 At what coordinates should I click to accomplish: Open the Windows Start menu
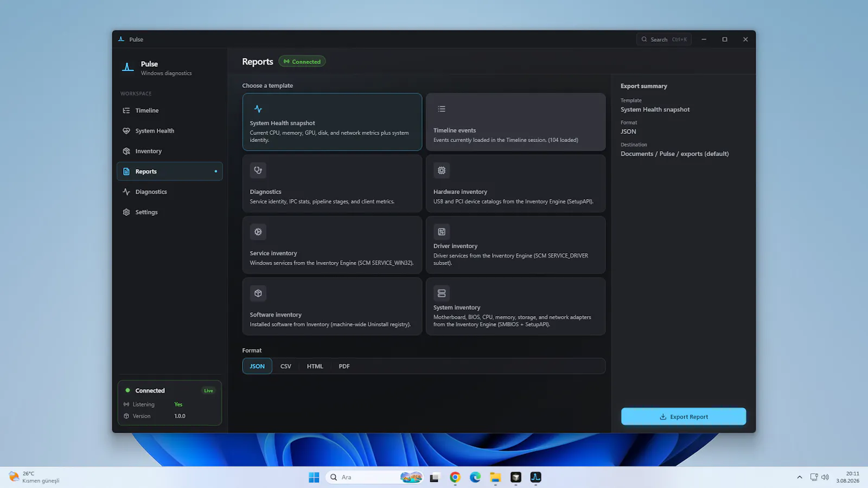[314, 477]
